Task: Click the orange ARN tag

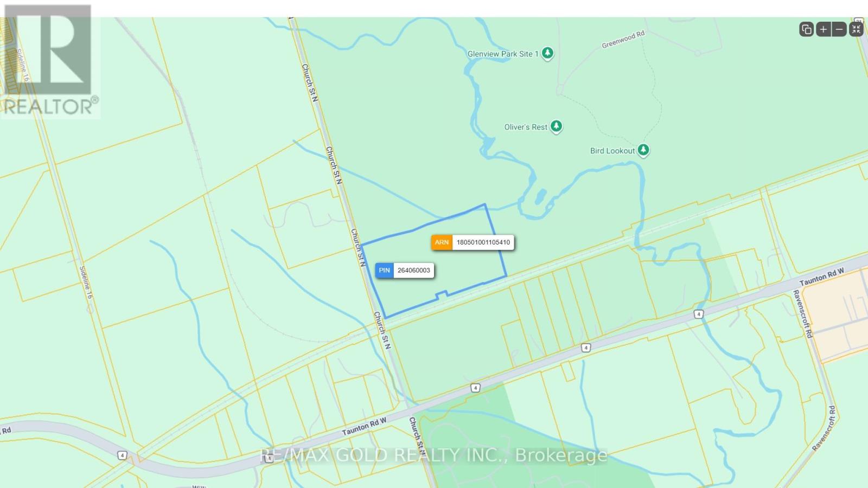Action: click(x=442, y=242)
